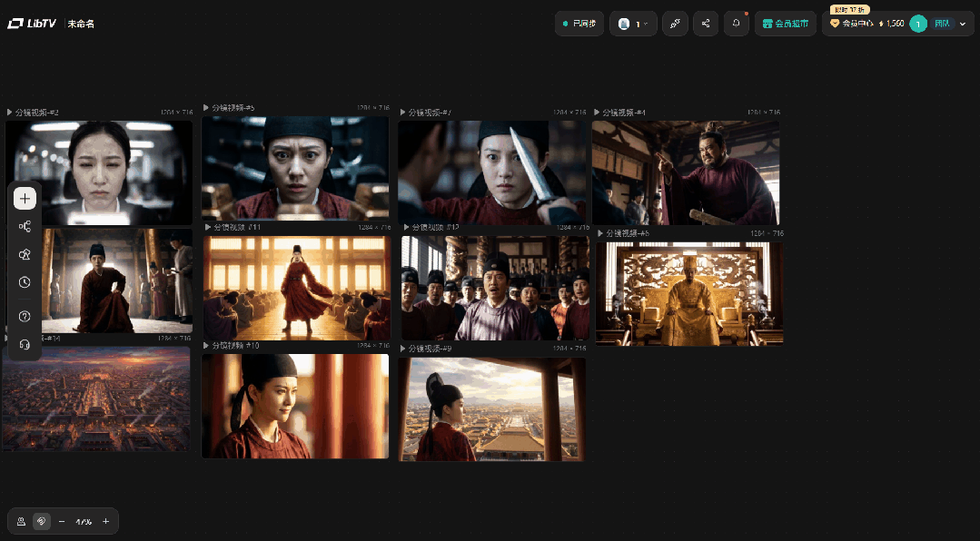Viewport: 980px width, 541px height.
Task: Click the plus add-node button in left sidebar
Action: click(x=25, y=199)
